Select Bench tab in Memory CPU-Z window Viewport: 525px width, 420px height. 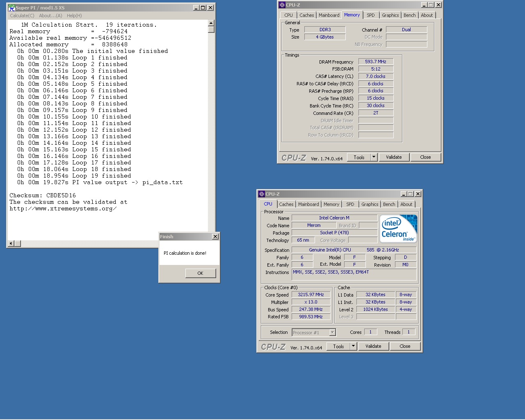click(x=410, y=15)
